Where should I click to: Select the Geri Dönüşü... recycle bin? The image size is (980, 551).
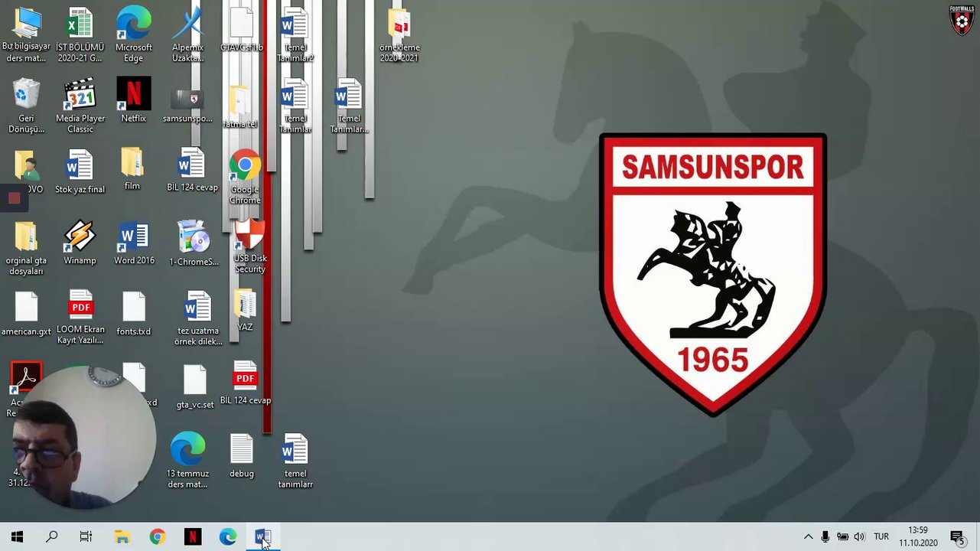[x=26, y=106]
